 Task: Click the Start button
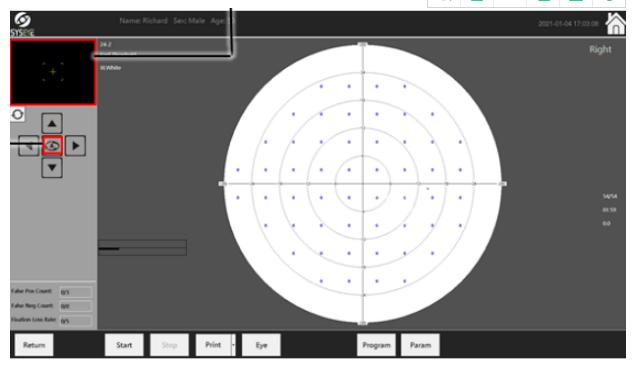pyautogui.click(x=124, y=345)
